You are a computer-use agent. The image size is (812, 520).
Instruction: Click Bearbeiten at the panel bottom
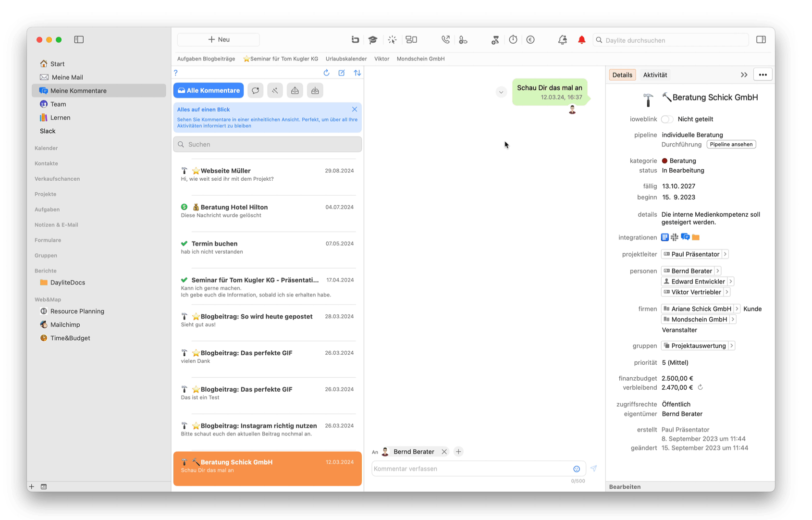pos(625,487)
